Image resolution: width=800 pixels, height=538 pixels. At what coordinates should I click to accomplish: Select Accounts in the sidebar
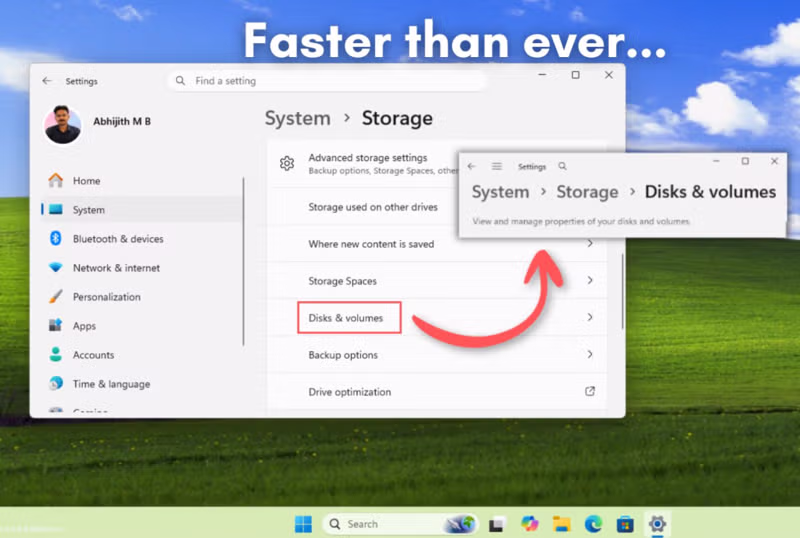click(93, 355)
